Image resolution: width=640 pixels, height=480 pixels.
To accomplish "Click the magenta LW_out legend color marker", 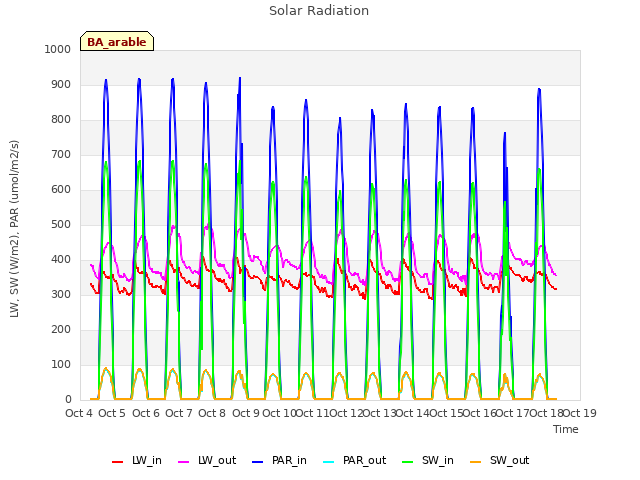I will [184, 462].
